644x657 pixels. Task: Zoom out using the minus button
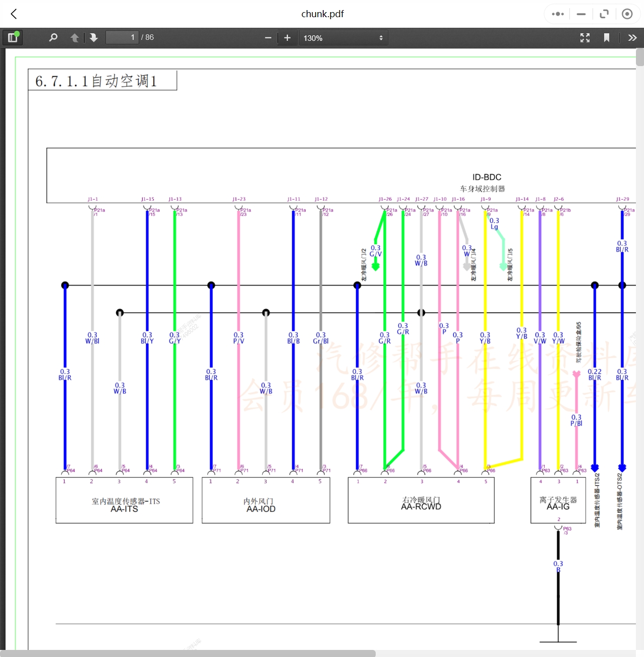268,37
